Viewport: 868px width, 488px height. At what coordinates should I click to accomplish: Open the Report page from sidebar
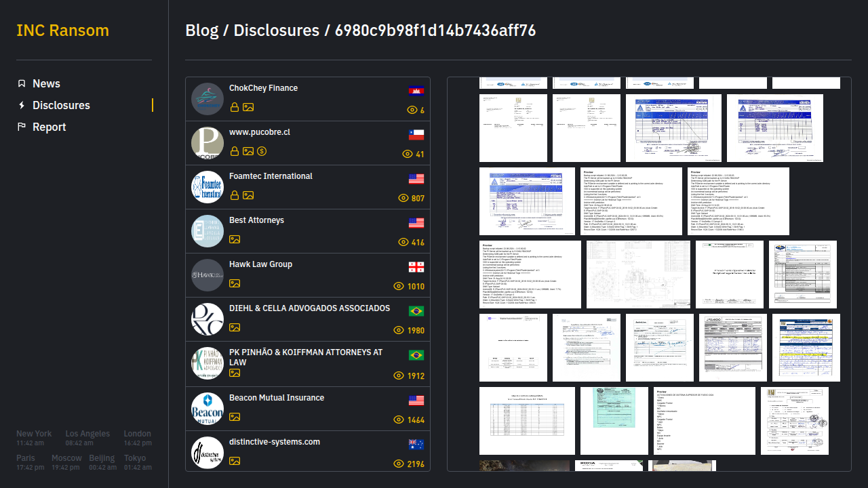click(x=49, y=127)
